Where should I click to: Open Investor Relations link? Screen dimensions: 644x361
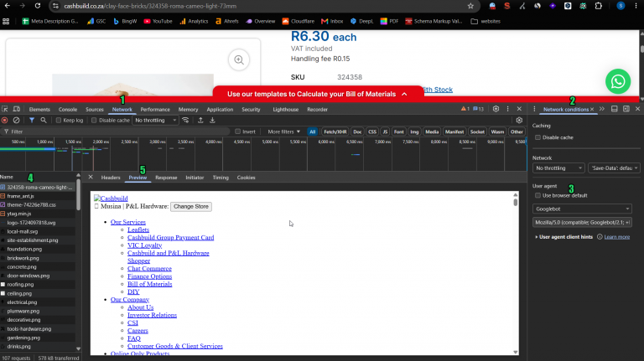[152, 315]
